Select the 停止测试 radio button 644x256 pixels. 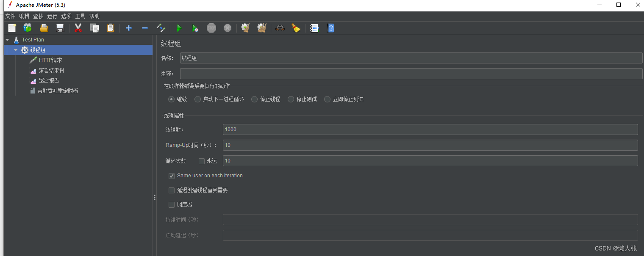[291, 99]
